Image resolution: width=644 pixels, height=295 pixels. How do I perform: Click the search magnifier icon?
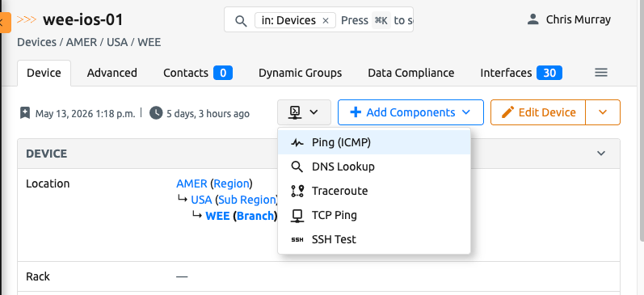click(x=241, y=20)
